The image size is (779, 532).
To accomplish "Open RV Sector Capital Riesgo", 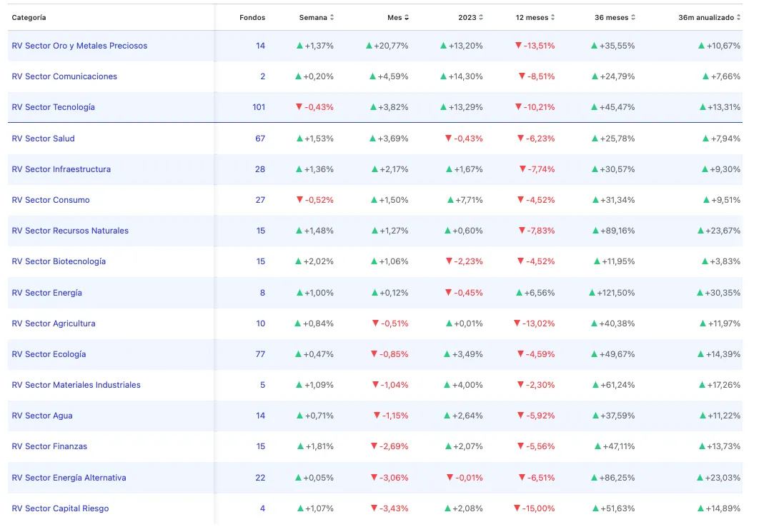I will (60, 508).
